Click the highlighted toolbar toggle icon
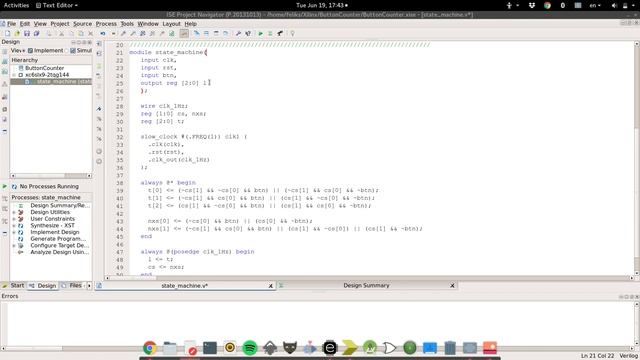Viewport: 640px width, 360px height. 184,33
